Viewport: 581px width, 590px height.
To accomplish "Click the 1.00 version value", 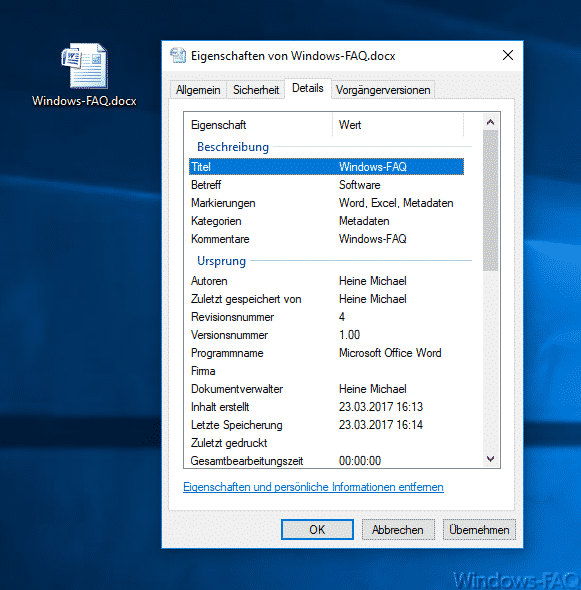I will (x=350, y=335).
